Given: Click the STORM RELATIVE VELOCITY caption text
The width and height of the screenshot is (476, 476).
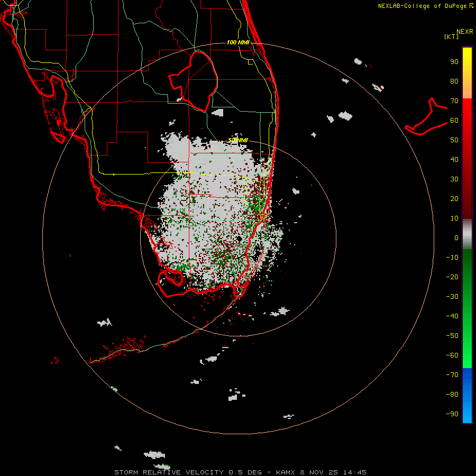Looking at the screenshot, I should tap(170, 472).
